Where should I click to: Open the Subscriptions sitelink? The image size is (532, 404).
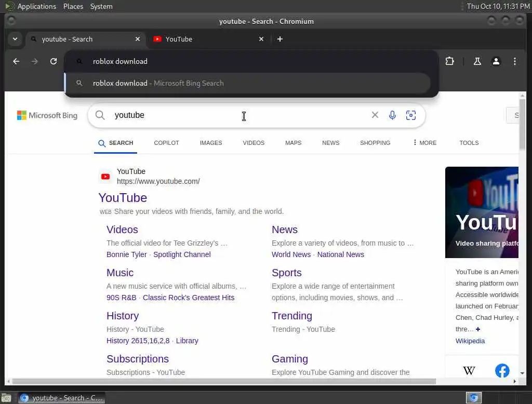(x=137, y=359)
